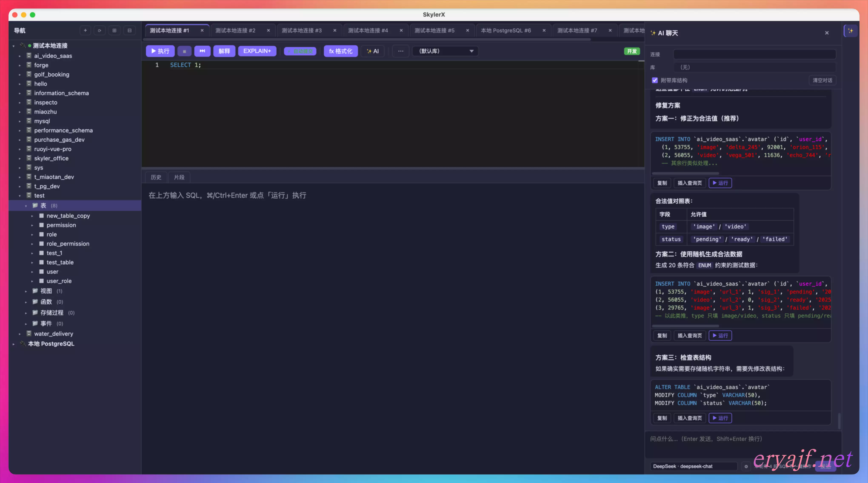The height and width of the screenshot is (483, 868).
Task: Click 清空对话 clear conversation button
Action: [822, 80]
